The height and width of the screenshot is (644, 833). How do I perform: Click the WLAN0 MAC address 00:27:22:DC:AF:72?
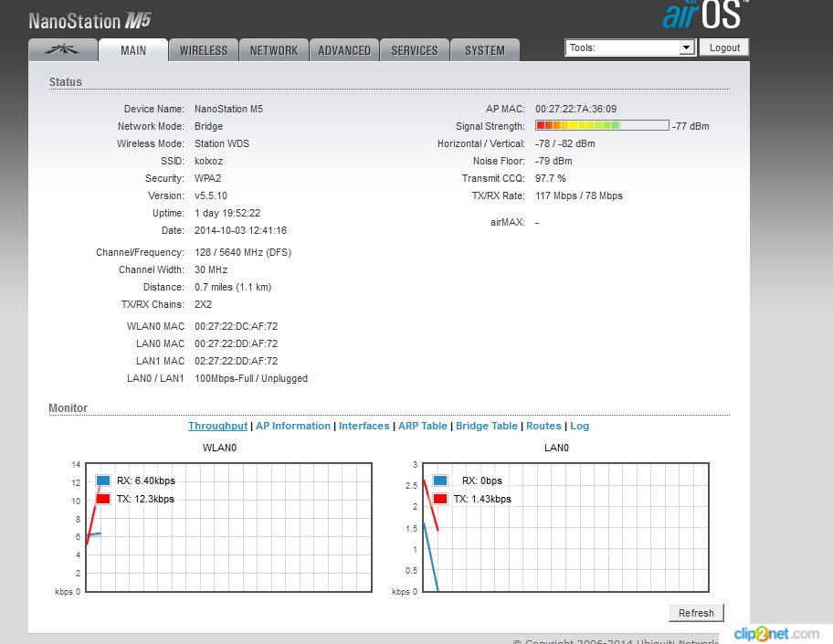click(x=236, y=326)
